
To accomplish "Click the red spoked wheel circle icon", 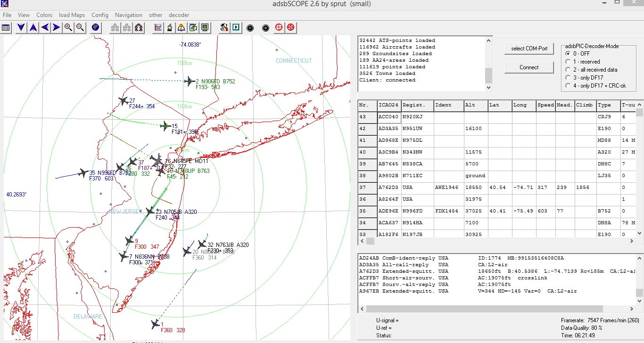I will coord(291,27).
